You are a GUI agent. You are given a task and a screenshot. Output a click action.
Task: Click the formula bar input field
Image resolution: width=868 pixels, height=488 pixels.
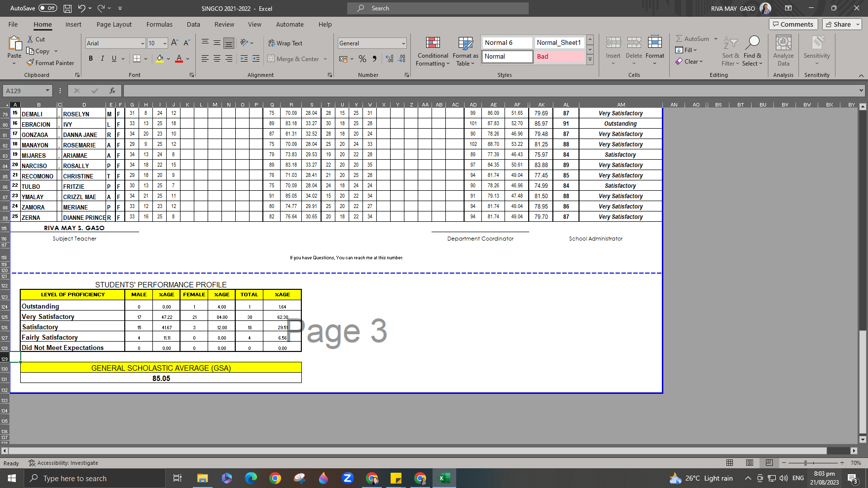491,91
